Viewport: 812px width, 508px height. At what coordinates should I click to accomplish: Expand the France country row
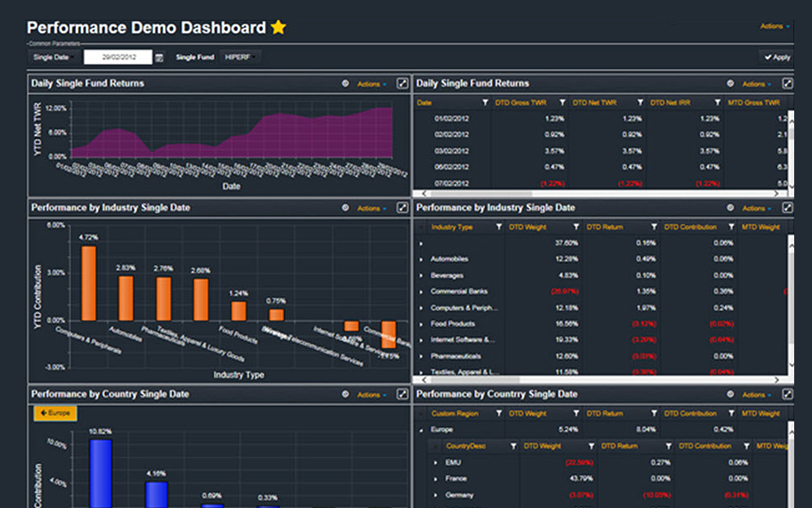pos(435,479)
